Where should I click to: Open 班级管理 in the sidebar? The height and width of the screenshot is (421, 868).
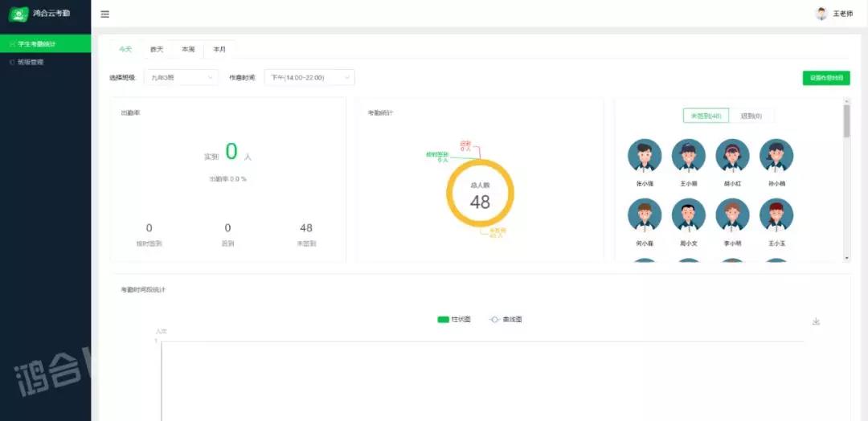pyautogui.click(x=31, y=62)
